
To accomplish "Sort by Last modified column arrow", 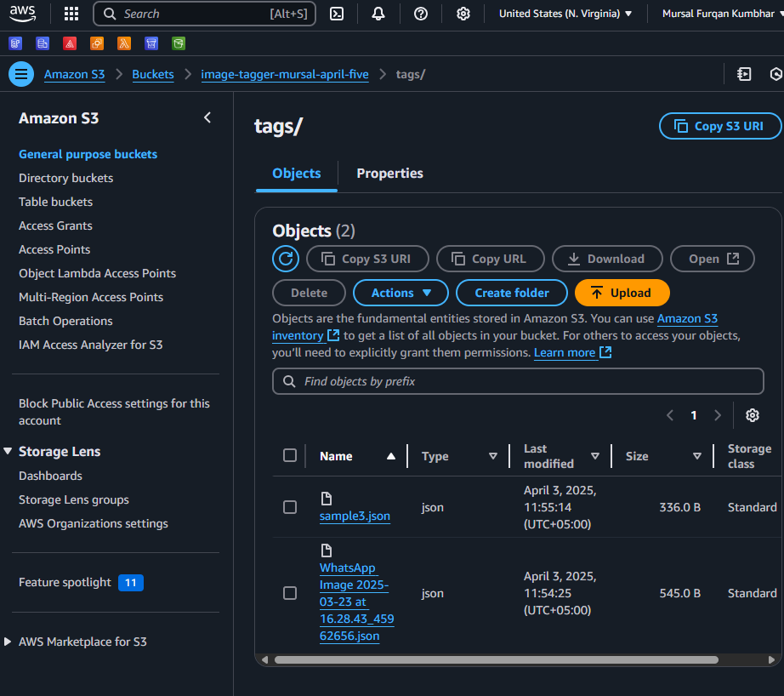I will pyautogui.click(x=595, y=456).
